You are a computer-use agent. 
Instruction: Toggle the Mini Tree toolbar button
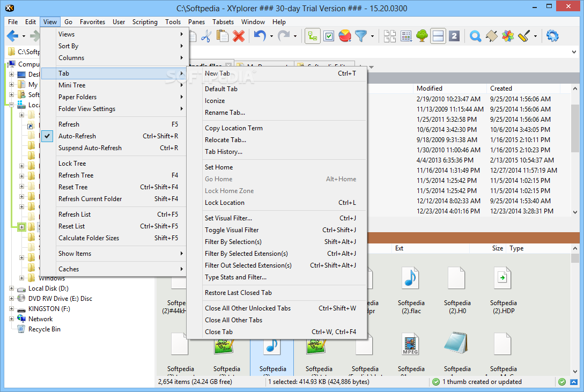click(313, 36)
